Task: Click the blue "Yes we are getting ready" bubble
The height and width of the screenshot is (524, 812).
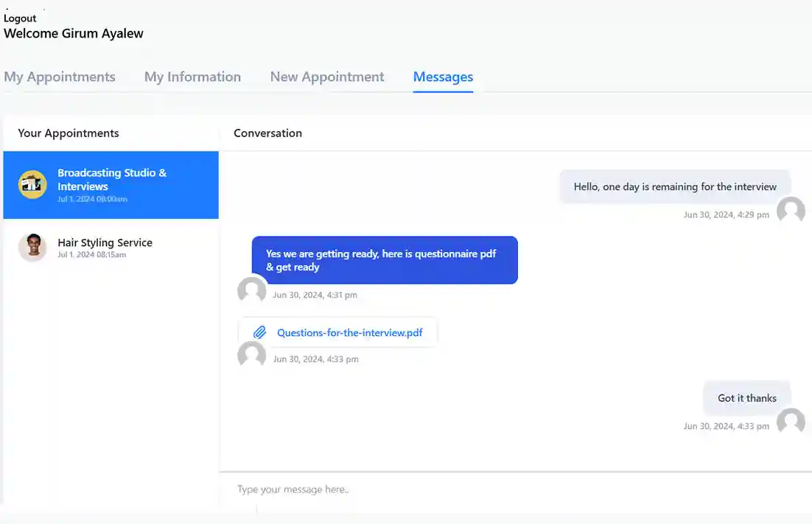Action: (x=384, y=260)
